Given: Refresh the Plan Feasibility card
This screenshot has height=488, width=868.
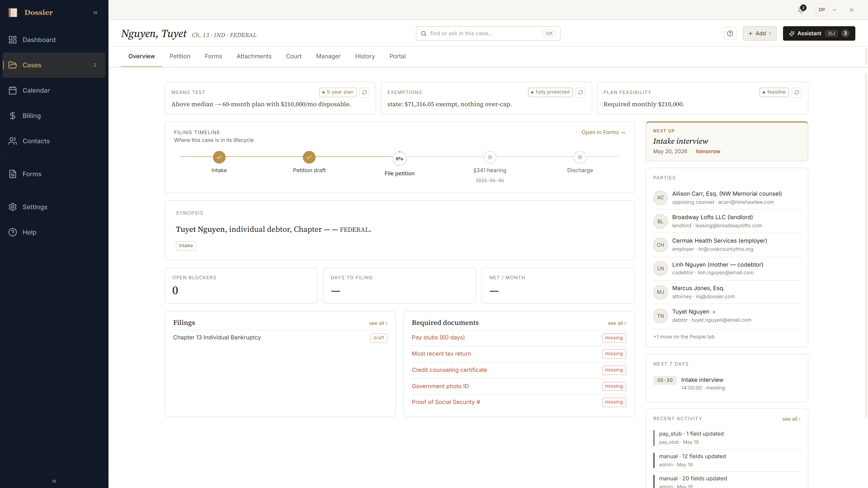Looking at the screenshot, I should pyautogui.click(x=797, y=92).
